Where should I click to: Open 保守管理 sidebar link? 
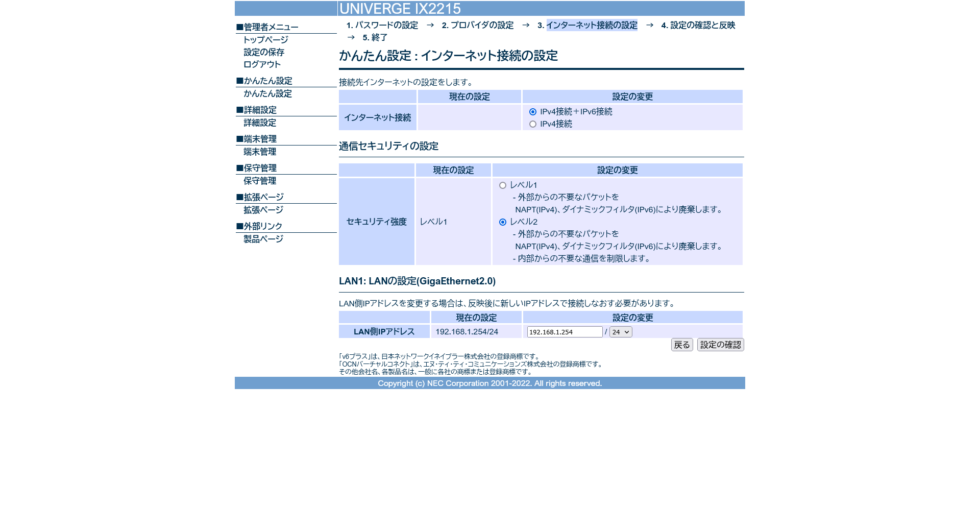[x=260, y=181]
